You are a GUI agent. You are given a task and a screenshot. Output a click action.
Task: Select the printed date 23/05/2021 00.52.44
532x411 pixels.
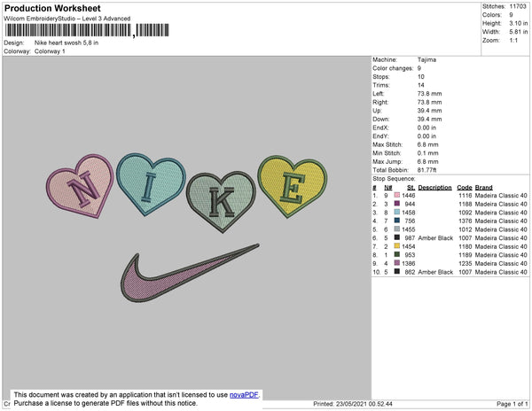[x=364, y=404]
